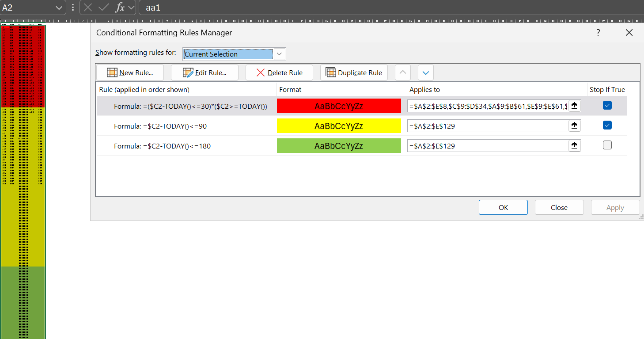Expand the Name Box dropdown arrow
This screenshot has width=644, height=339.
click(59, 8)
